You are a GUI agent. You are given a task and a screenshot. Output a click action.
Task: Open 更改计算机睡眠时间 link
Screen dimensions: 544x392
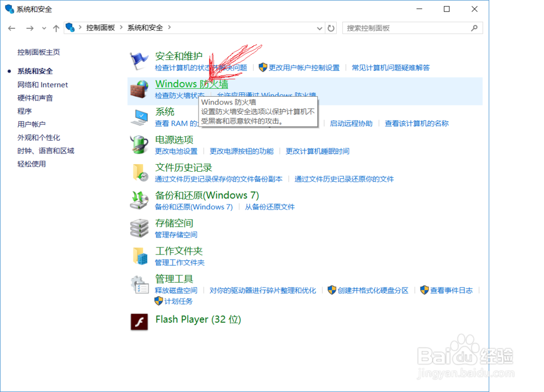318,151
